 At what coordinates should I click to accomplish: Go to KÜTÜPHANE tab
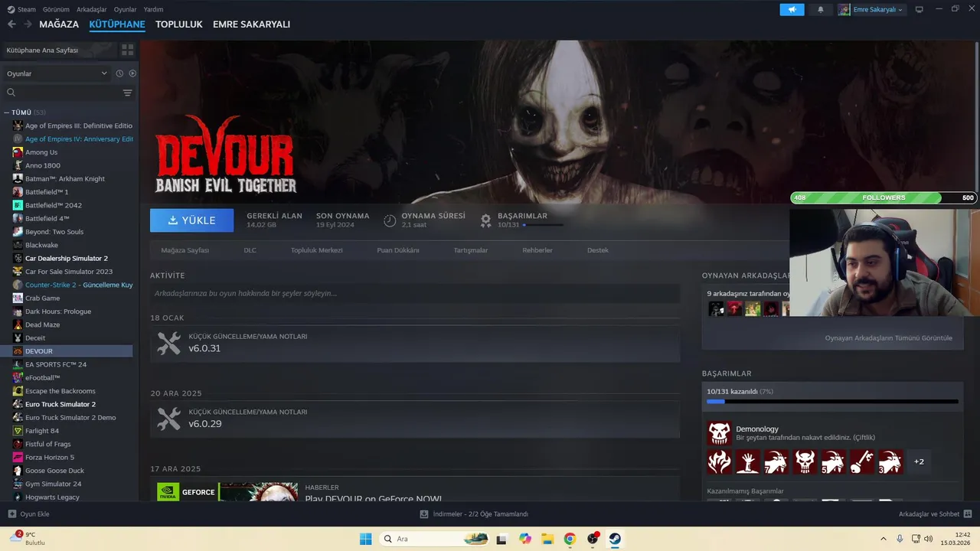(x=117, y=24)
